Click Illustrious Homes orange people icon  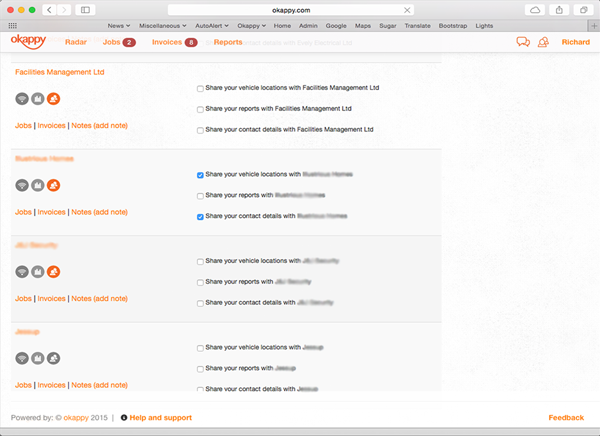[x=54, y=185]
